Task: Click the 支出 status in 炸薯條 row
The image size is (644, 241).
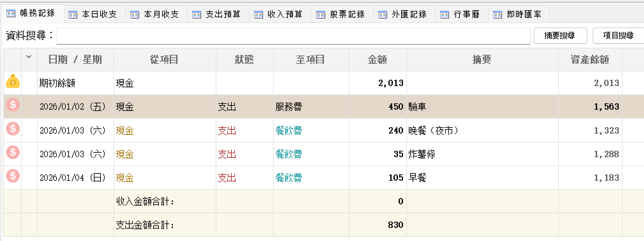Action: [244, 154]
